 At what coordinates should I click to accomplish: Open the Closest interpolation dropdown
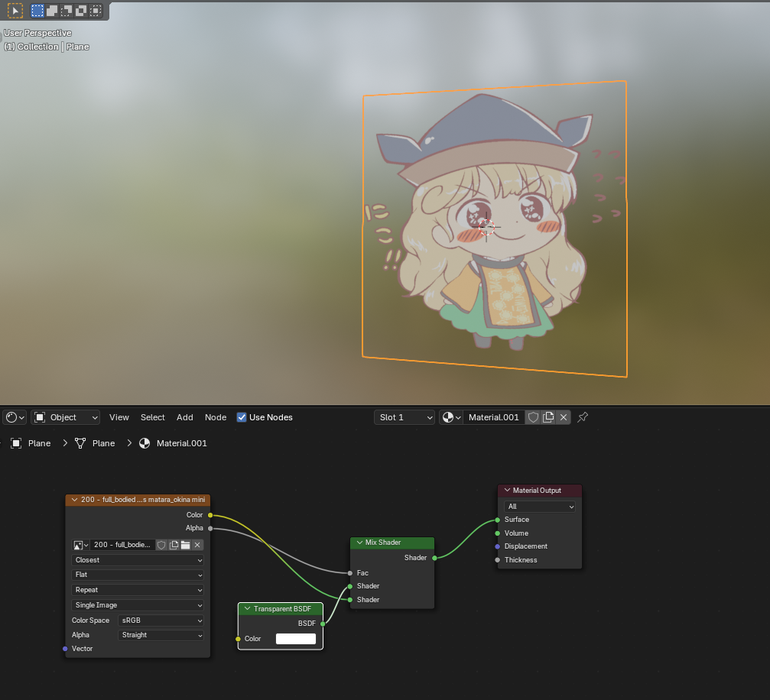pyautogui.click(x=138, y=560)
